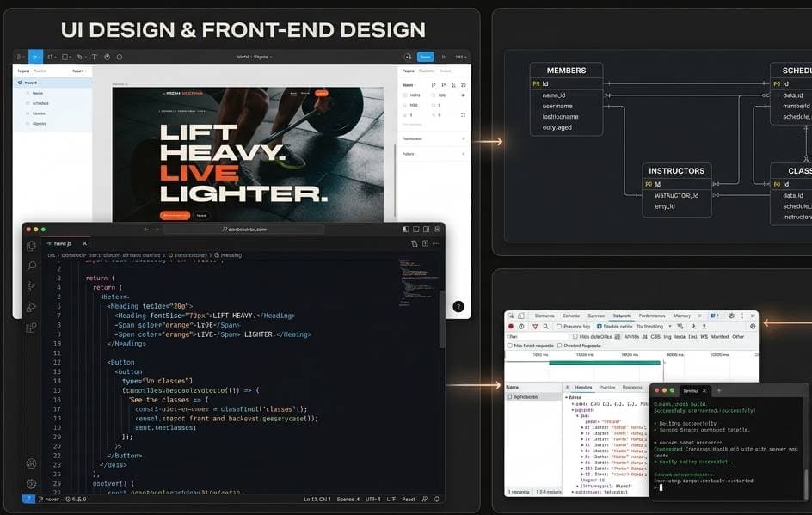Select the Comment tool in Figma toolbar
Screen dimensions: 812x515
pyautogui.click(x=120, y=57)
